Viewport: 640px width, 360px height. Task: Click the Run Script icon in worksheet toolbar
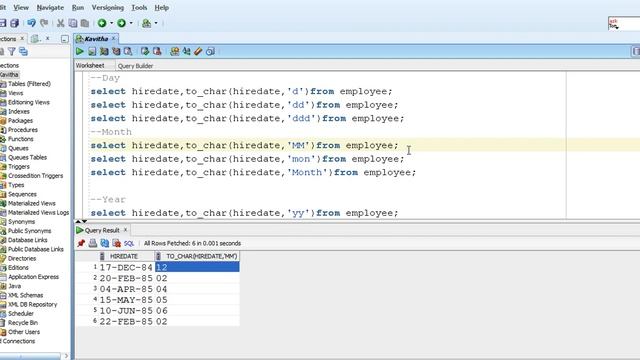click(92, 51)
